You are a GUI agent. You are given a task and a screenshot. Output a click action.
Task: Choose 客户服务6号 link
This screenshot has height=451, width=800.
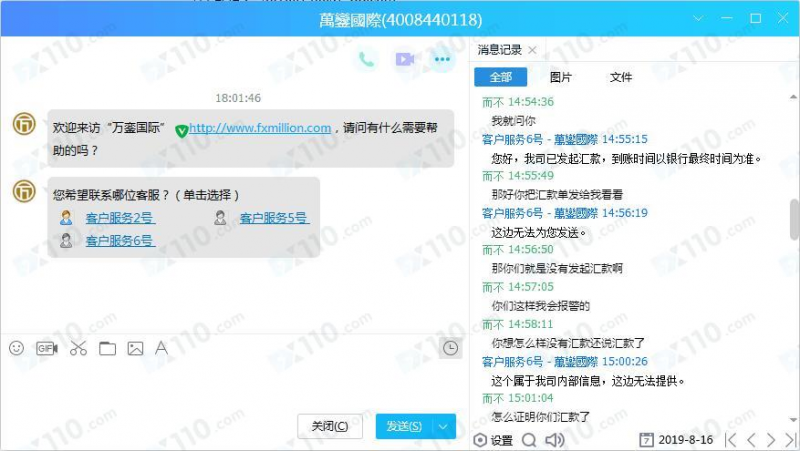120,240
